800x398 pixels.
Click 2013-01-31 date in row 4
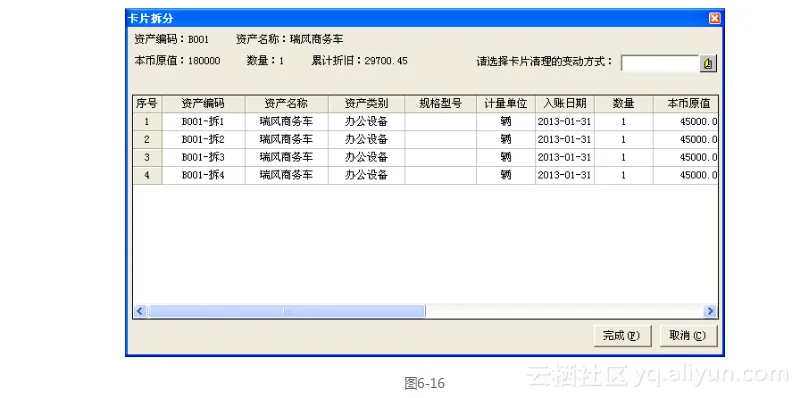(x=565, y=176)
